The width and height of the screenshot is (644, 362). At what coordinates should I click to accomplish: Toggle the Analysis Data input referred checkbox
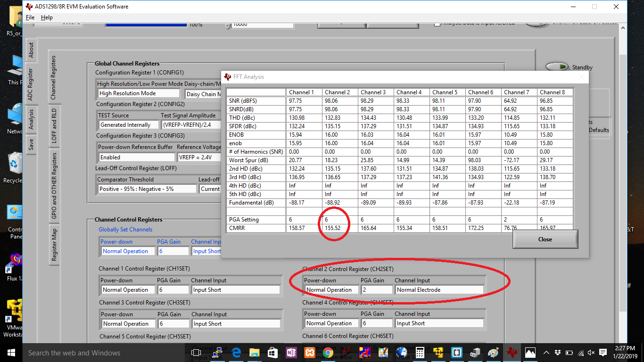[437, 23]
